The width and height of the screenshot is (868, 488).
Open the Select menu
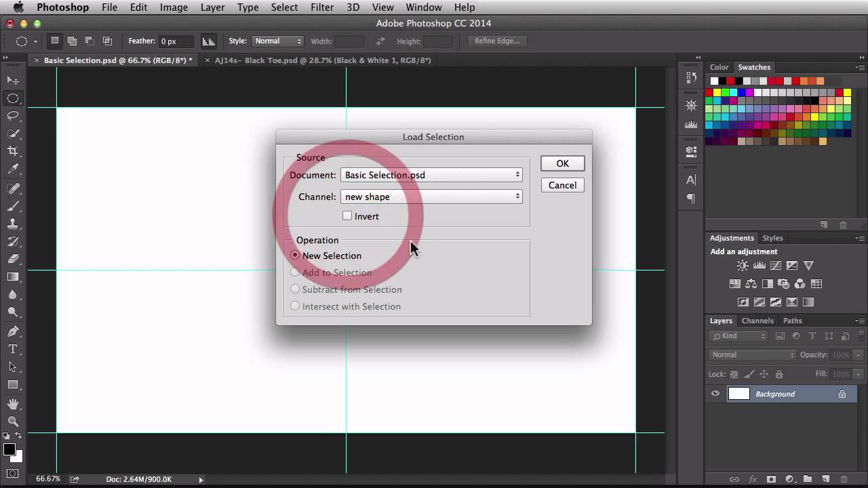[284, 7]
